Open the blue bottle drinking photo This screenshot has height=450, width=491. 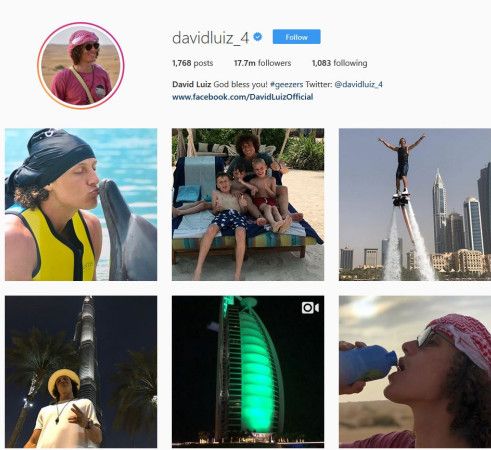(415, 372)
